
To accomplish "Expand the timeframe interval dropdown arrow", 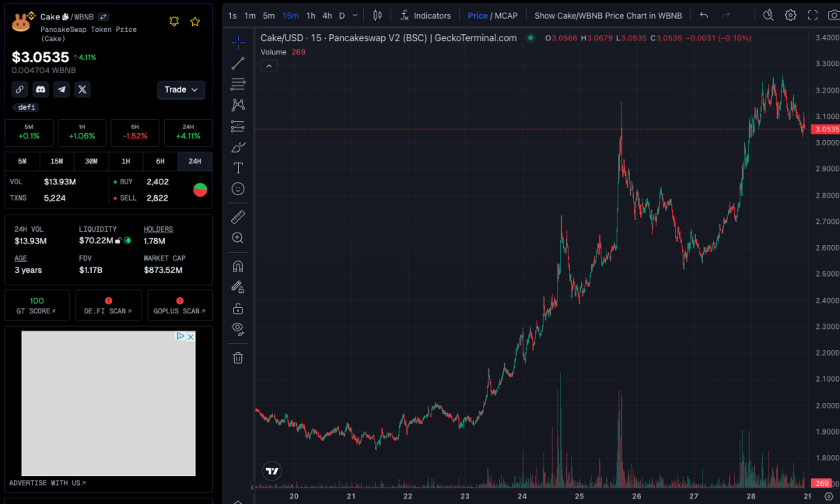I will 355,16.
